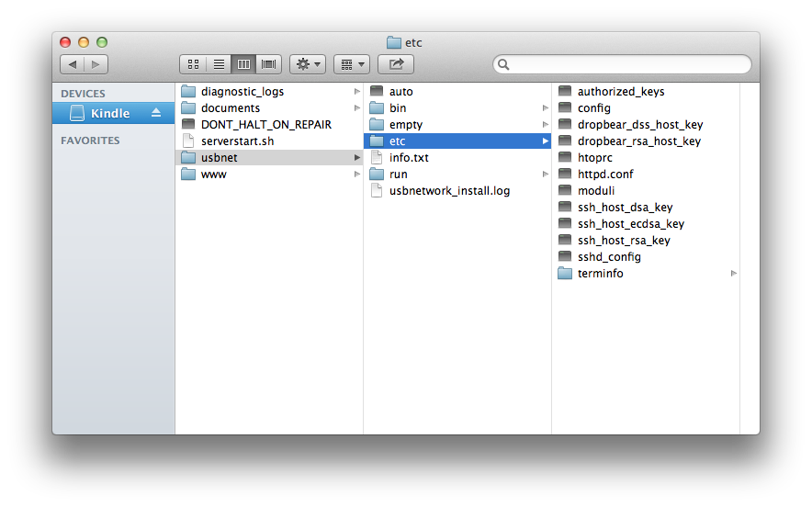Viewport: 812px width, 507px height.
Task: Select the auto file
Action: [x=457, y=91]
